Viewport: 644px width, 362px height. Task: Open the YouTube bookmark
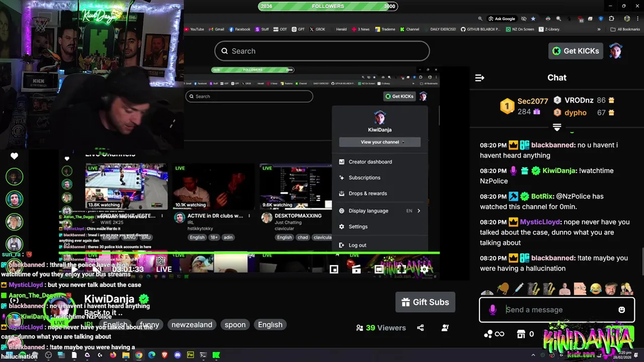point(194,29)
